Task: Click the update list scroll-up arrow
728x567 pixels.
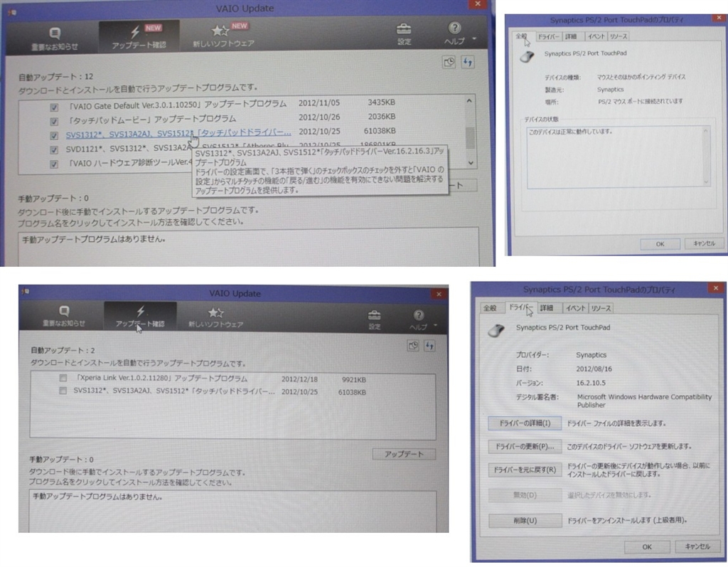Action: [469, 101]
